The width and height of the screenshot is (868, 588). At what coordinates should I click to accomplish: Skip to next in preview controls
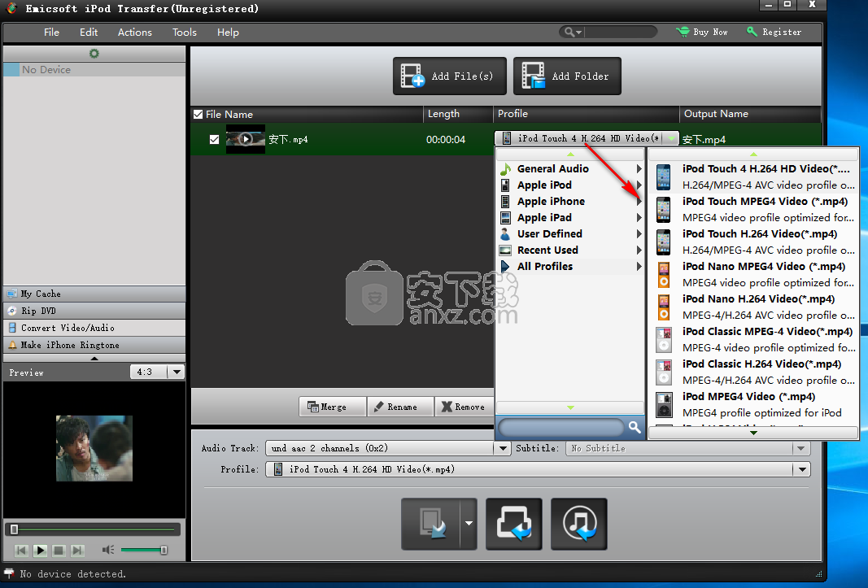(77, 551)
